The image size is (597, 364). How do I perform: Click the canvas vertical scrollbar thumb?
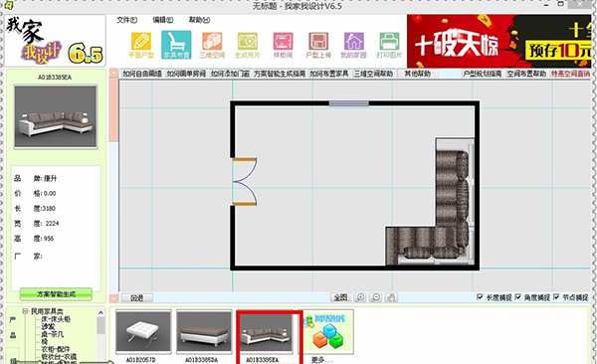click(x=113, y=109)
